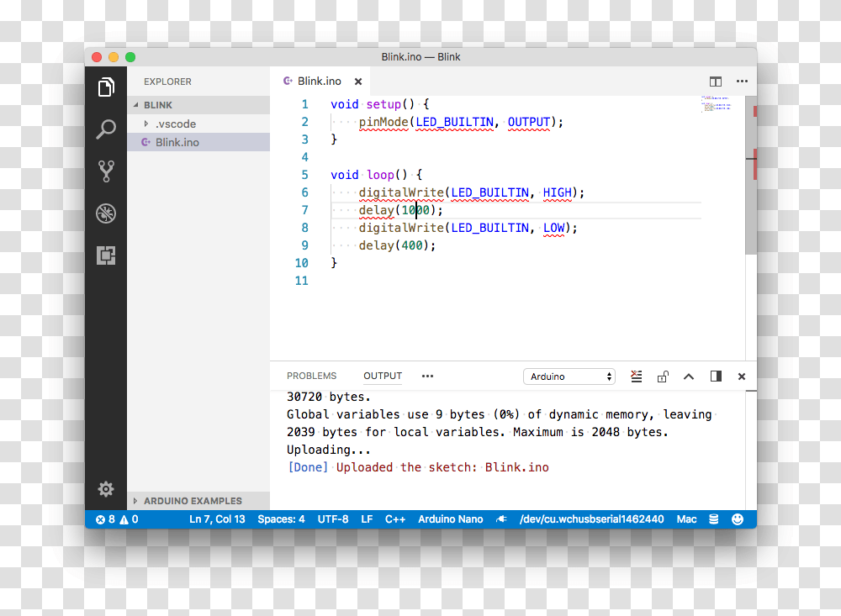Viewport: 841px width, 616px height.
Task: Click the errors count in status bar
Action: tap(105, 519)
